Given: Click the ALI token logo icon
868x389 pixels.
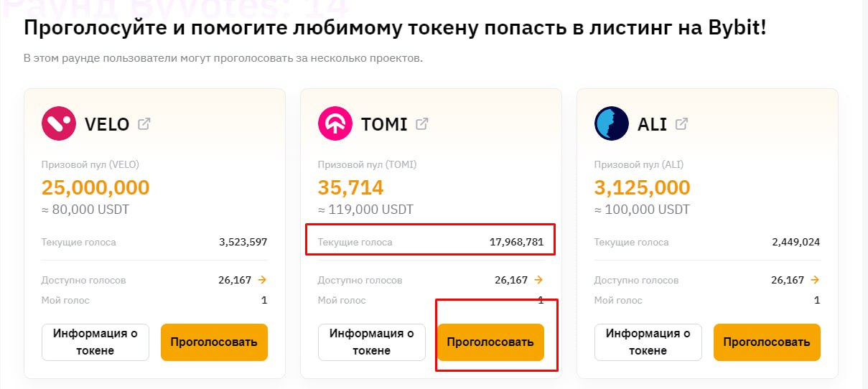Looking at the screenshot, I should (x=612, y=124).
